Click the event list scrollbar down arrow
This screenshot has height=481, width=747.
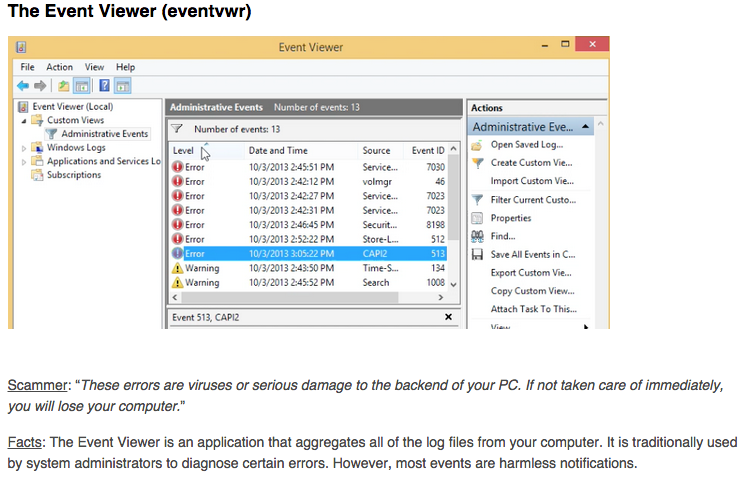(x=453, y=284)
